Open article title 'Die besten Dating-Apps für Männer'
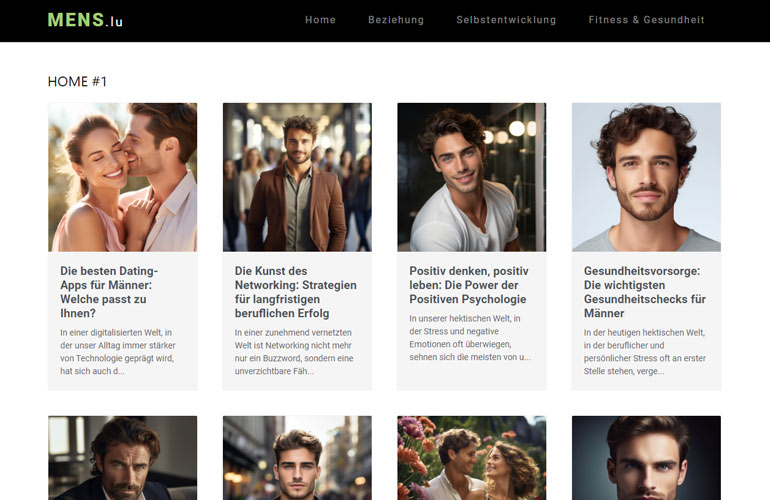This screenshot has width=770, height=500. [109, 292]
